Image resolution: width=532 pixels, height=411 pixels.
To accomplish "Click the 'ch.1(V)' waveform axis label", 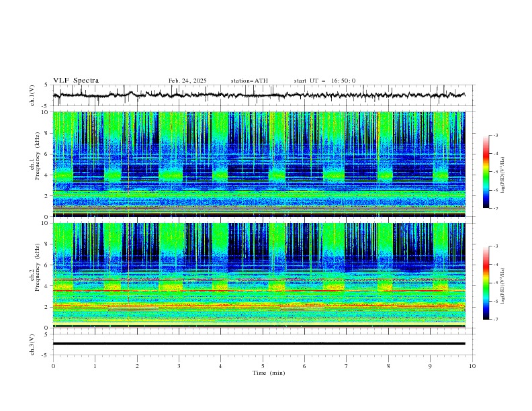I will [32, 95].
